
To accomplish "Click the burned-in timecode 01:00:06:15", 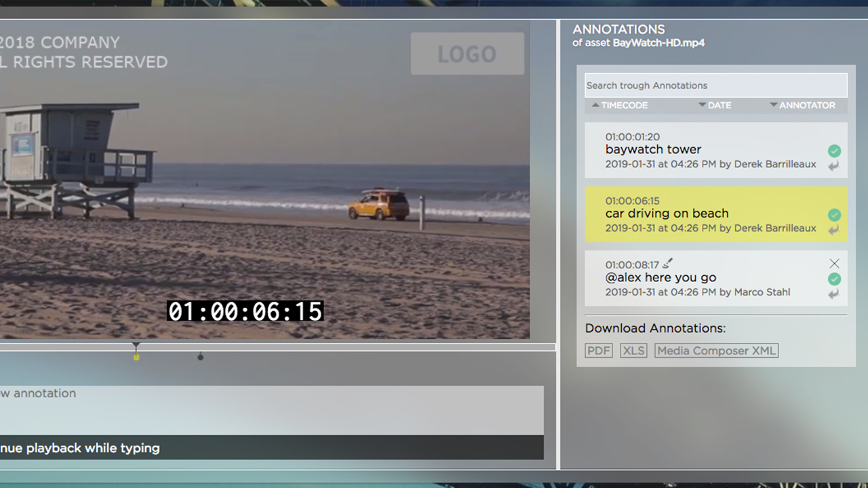I will click(245, 312).
